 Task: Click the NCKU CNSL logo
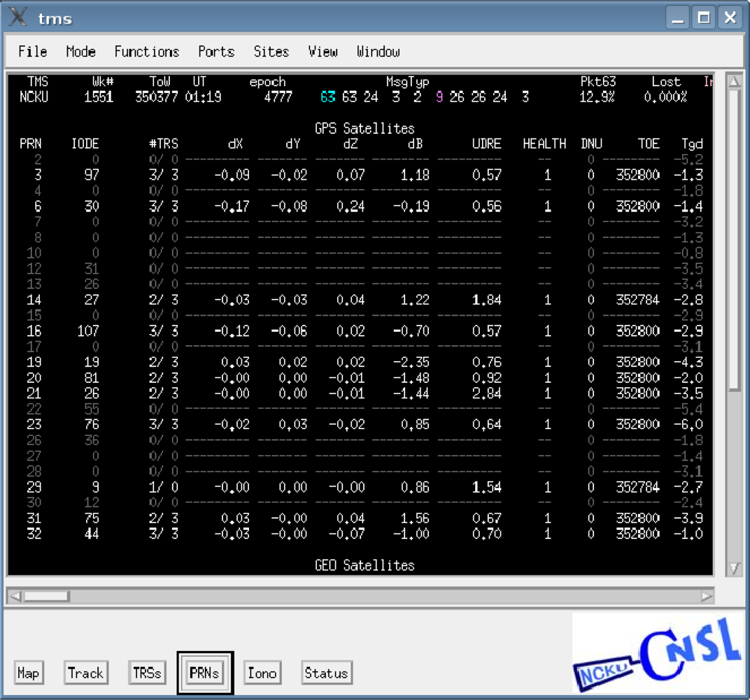tap(657, 654)
